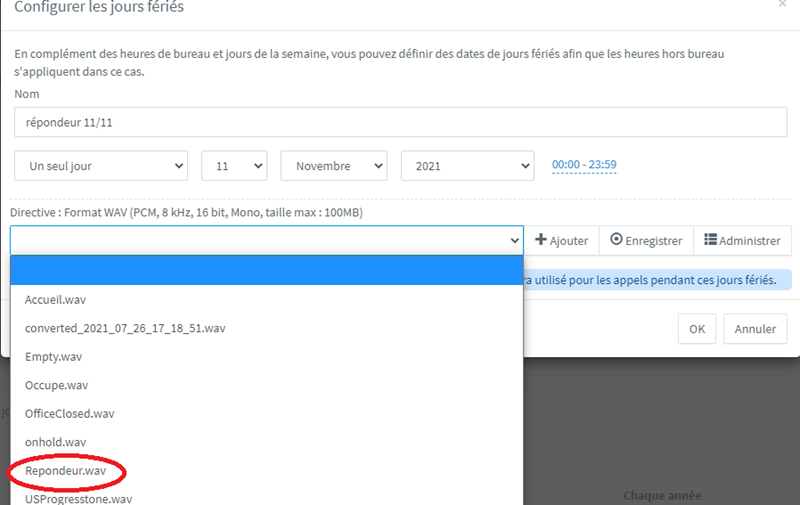The image size is (800, 505).
Task: Choose Occupe.wav audio file
Action: pos(56,385)
